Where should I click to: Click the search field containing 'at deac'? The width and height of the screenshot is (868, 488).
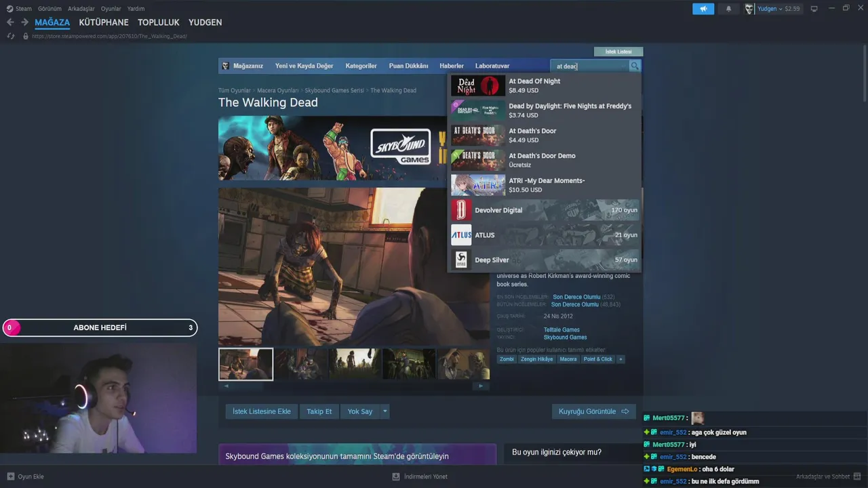tap(590, 66)
